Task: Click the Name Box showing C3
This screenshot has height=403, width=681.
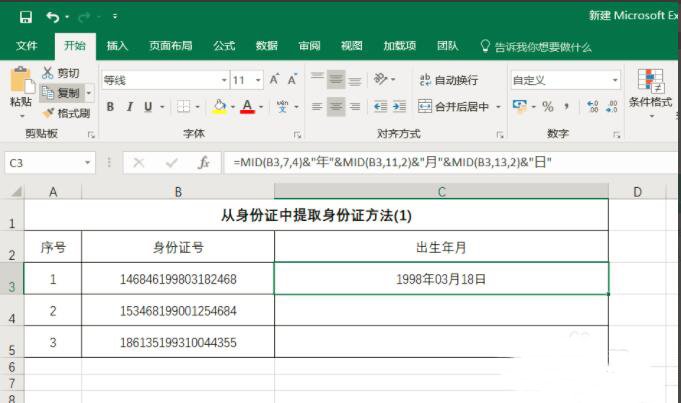Action: tap(49, 163)
